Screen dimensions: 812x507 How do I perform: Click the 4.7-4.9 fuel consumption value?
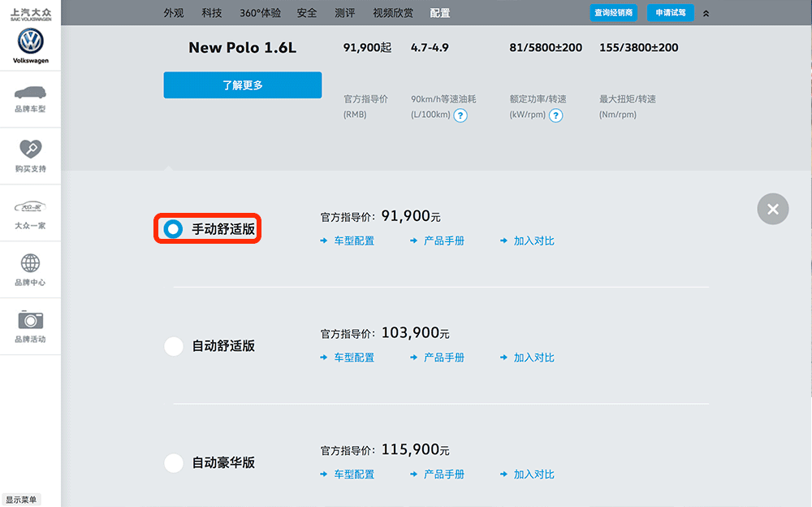click(x=430, y=48)
